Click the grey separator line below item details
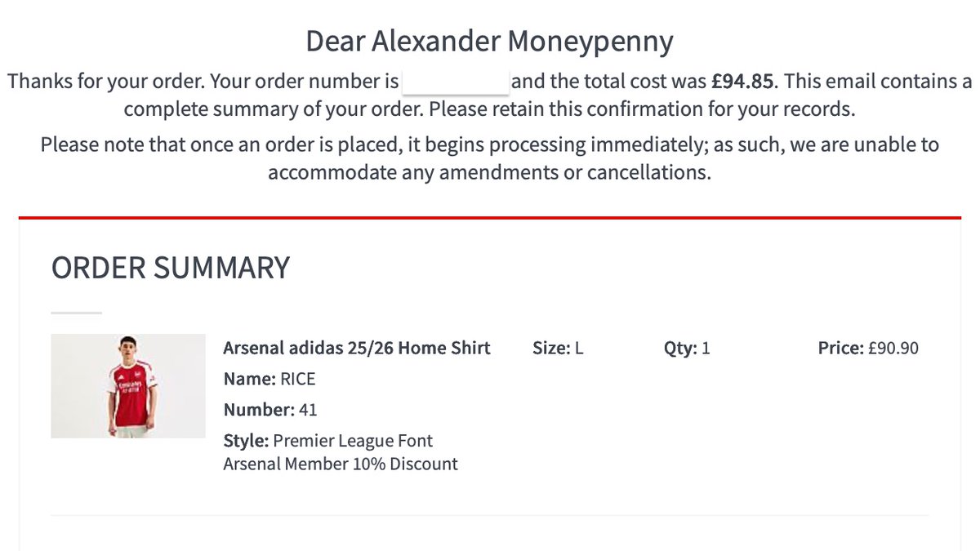The width and height of the screenshot is (980, 551). [490, 515]
